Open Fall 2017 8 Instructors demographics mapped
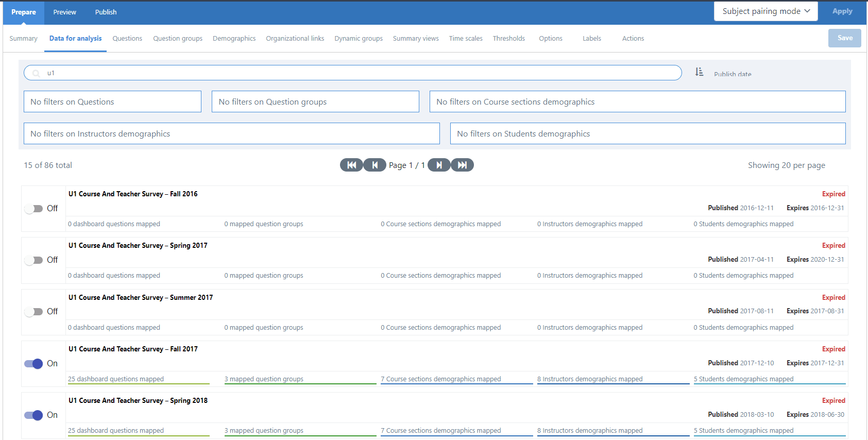The height and width of the screenshot is (440, 868). [x=613, y=379]
